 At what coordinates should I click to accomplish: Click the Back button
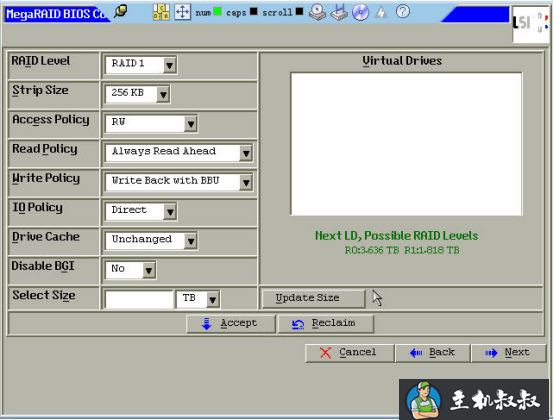click(433, 353)
